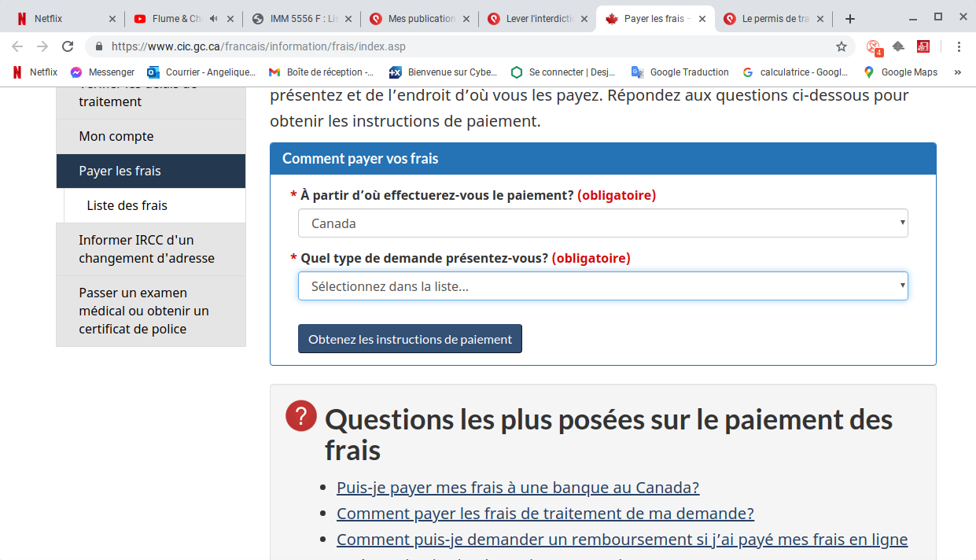Open a new tab with plus icon
The image size is (976, 560).
pos(849,19)
